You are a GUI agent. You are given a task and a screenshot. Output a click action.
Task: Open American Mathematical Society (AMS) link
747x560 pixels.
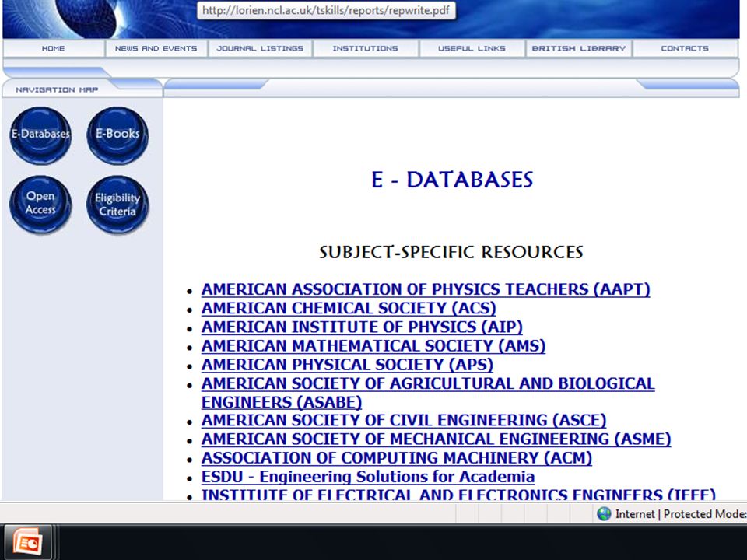[373, 345]
